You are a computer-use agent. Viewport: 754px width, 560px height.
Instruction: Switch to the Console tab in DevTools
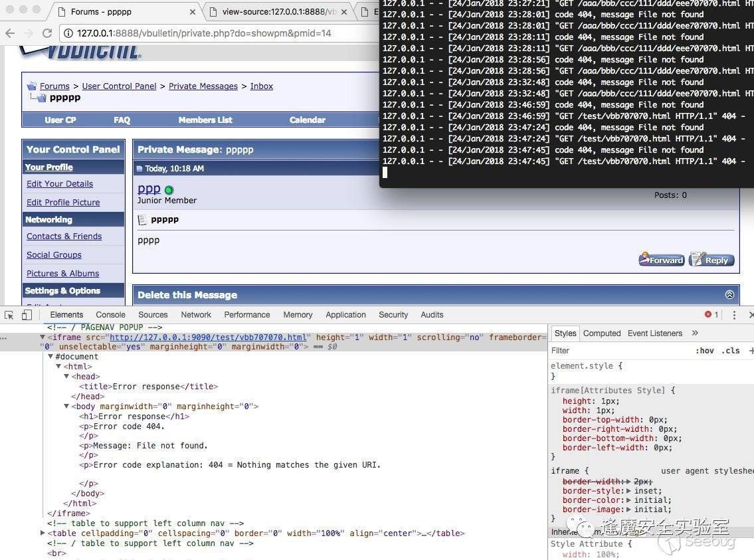(110, 315)
